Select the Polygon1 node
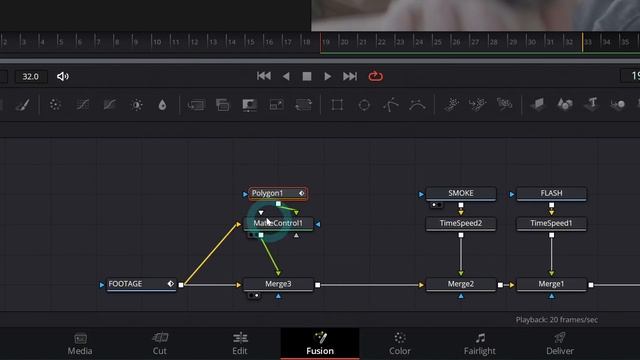Image resolution: width=640 pixels, height=360 pixels. tap(278, 193)
